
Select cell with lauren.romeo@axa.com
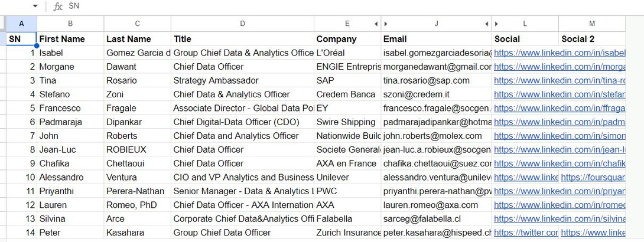coord(436,205)
